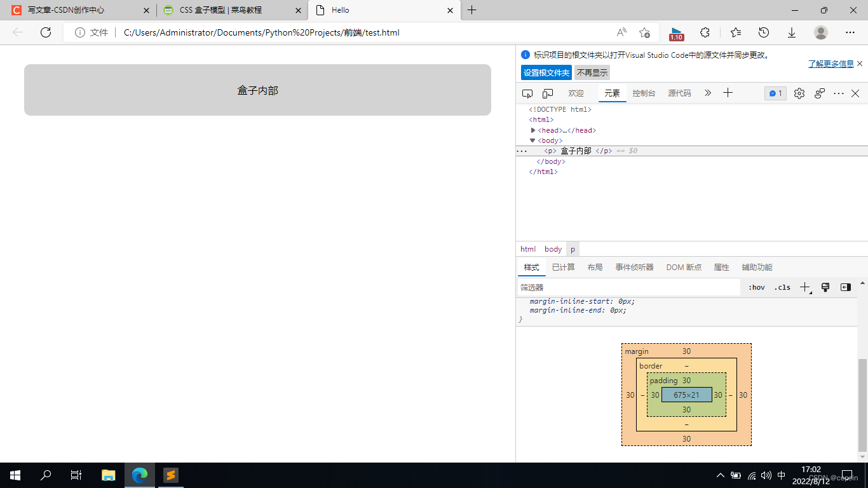Toggle the .cls class editing mode
868x488 pixels.
point(782,287)
